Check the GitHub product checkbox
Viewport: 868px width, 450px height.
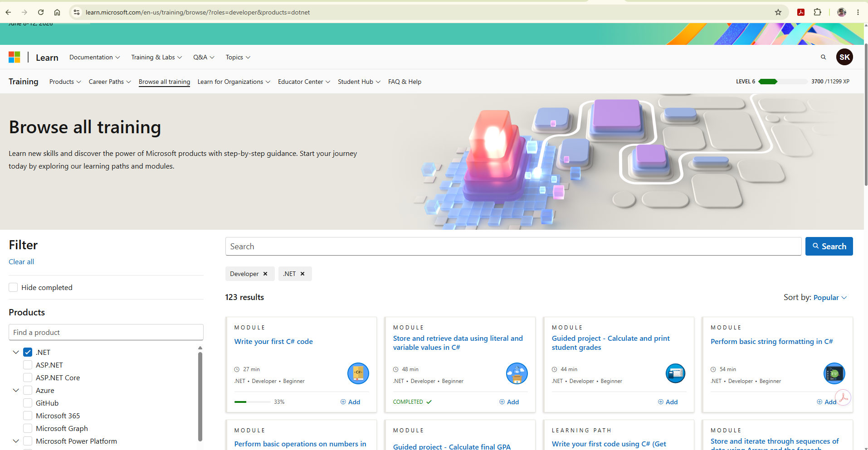28,403
